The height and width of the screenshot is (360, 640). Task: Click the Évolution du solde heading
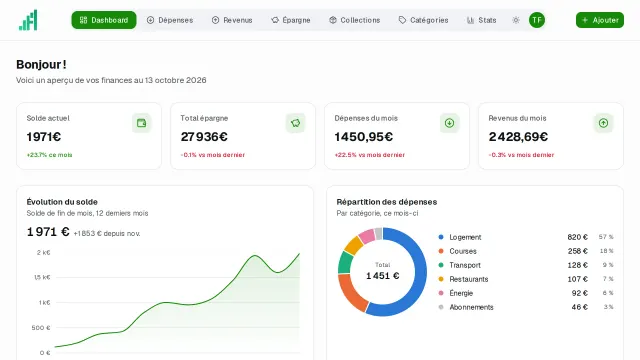pyautogui.click(x=62, y=202)
